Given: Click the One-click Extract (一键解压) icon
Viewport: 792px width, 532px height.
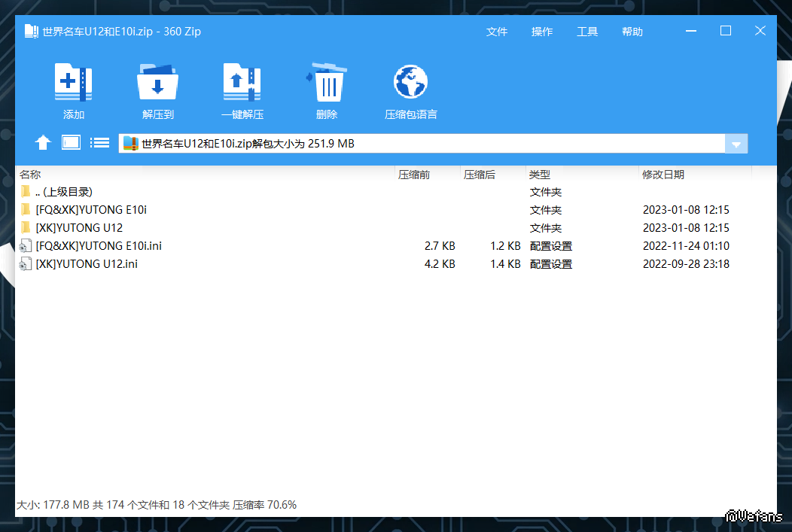Looking at the screenshot, I should click(x=242, y=83).
